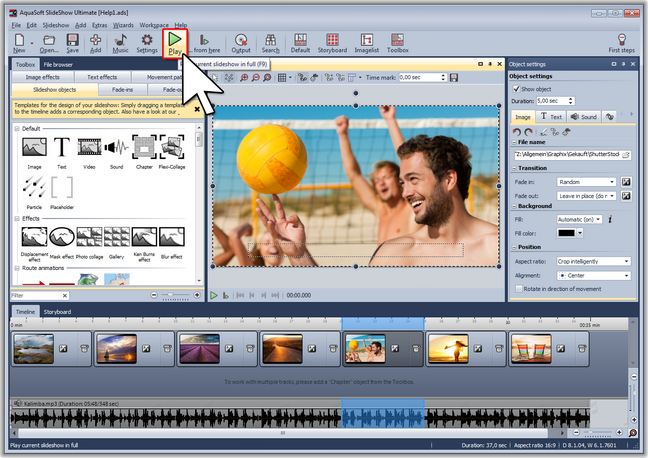Click the Imagelist toolbar icon
Viewport: 648px width, 458px height.
(365, 41)
